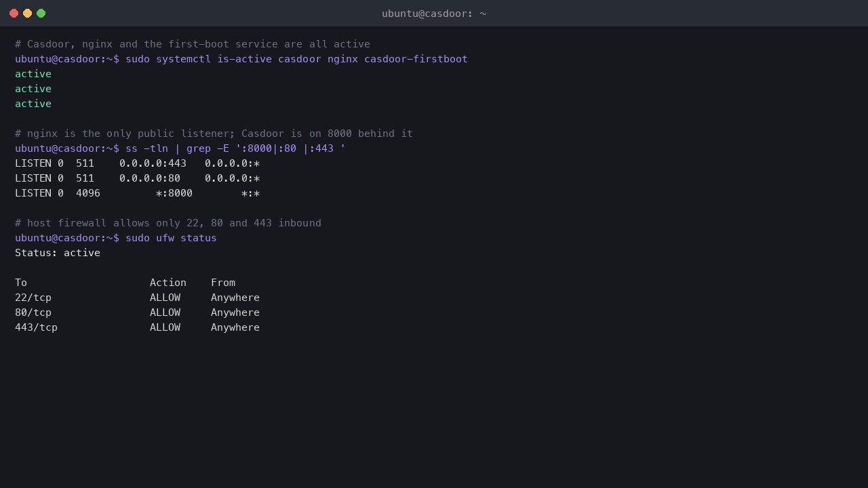Viewport: 868px width, 488px height.
Task: Click the LISTEN line for *:8000
Action: pos(138,193)
